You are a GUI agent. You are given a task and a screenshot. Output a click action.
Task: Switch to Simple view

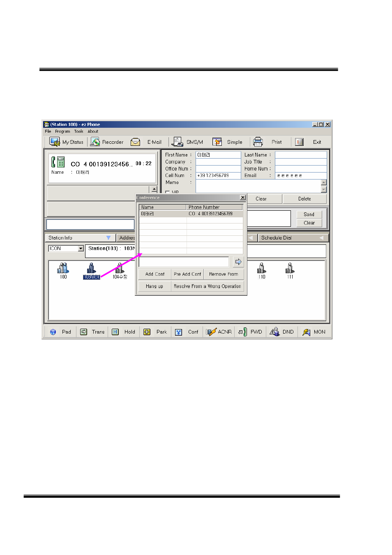tap(227, 142)
